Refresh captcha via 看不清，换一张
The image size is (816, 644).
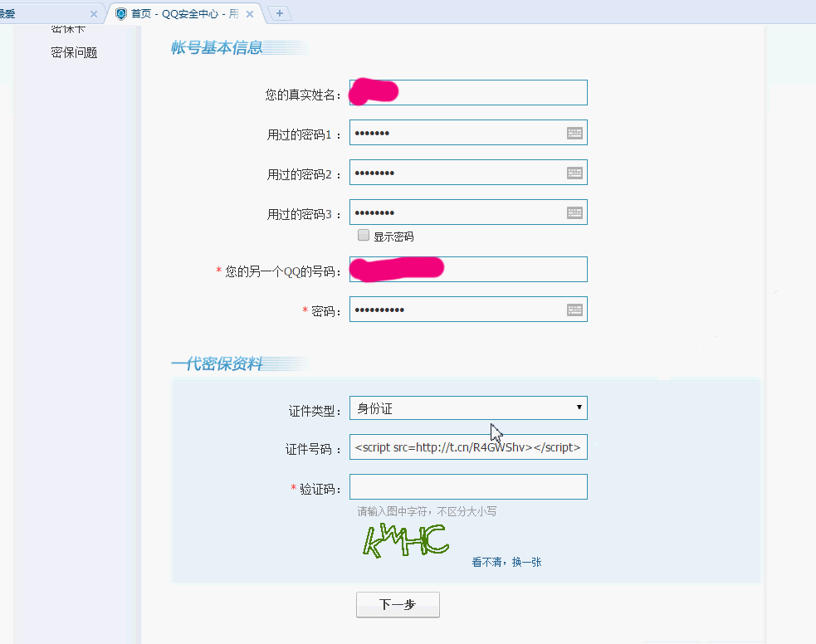click(506, 562)
